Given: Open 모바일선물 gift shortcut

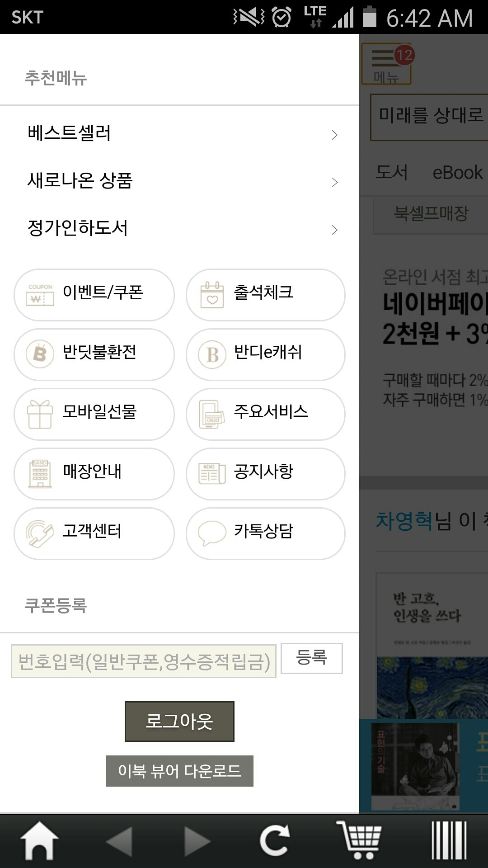Looking at the screenshot, I should 94,414.
